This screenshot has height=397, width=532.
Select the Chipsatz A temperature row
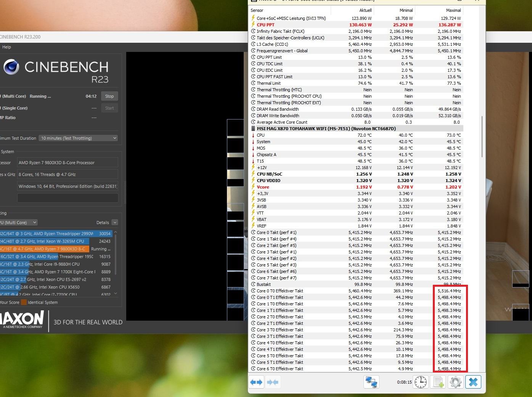click(356, 155)
